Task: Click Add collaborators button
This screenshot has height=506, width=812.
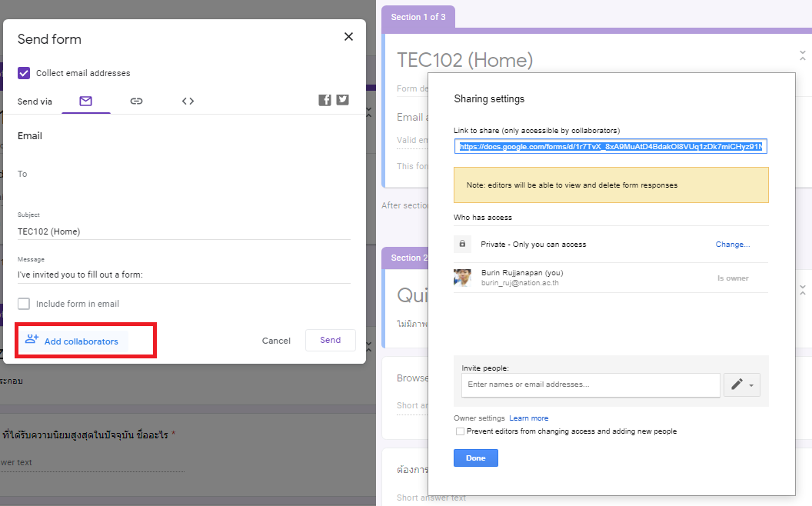Action: 72,341
